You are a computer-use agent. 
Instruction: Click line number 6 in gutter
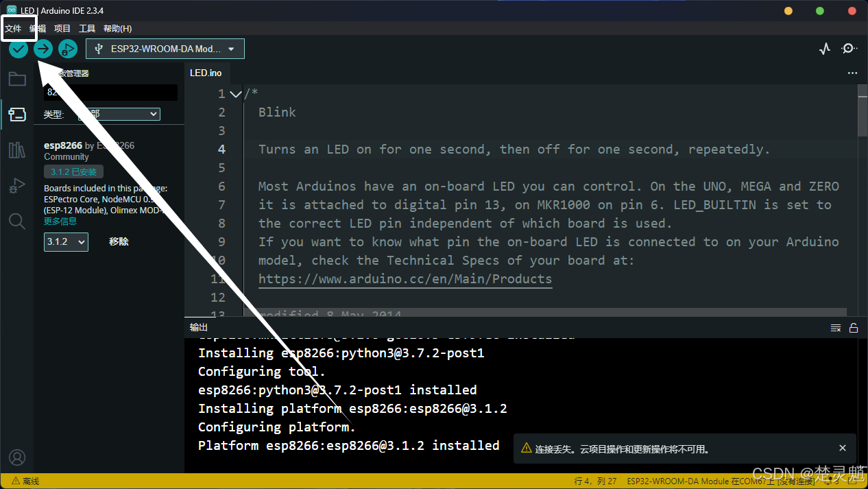pos(221,187)
